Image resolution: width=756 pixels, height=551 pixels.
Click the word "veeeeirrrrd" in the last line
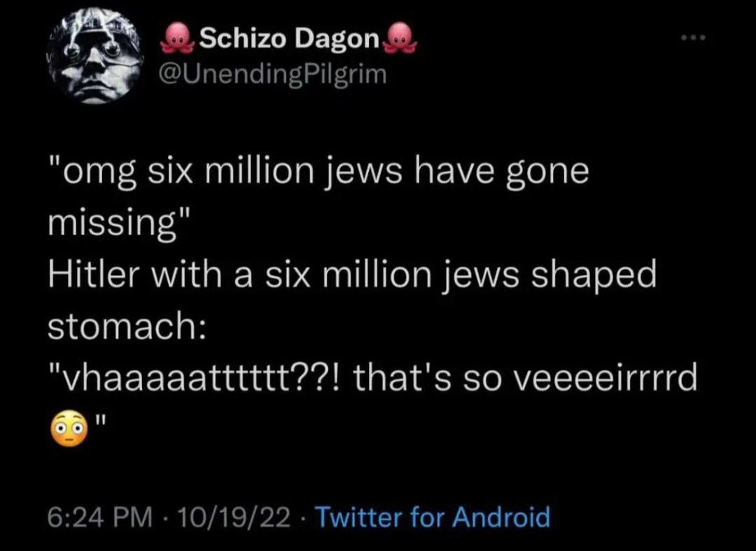(605, 378)
